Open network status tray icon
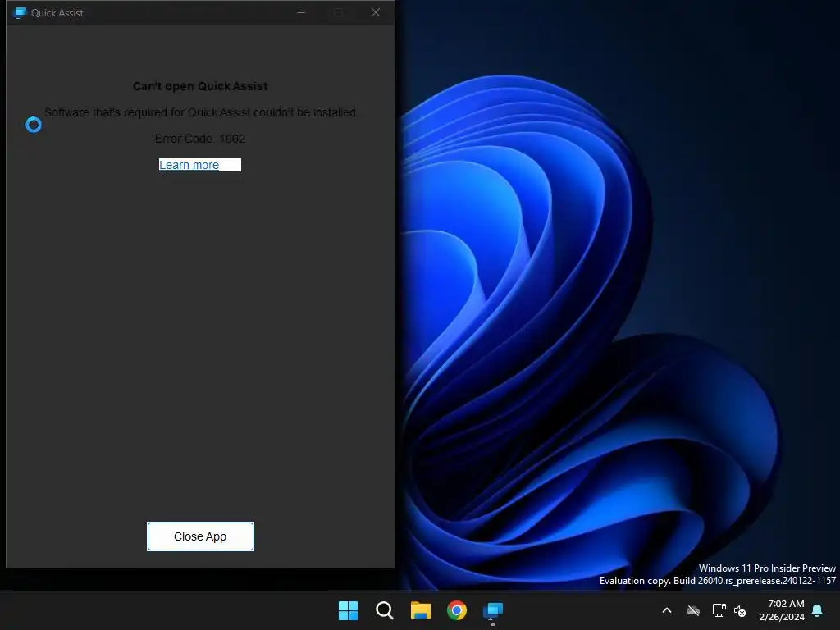840x630 pixels. [719, 610]
